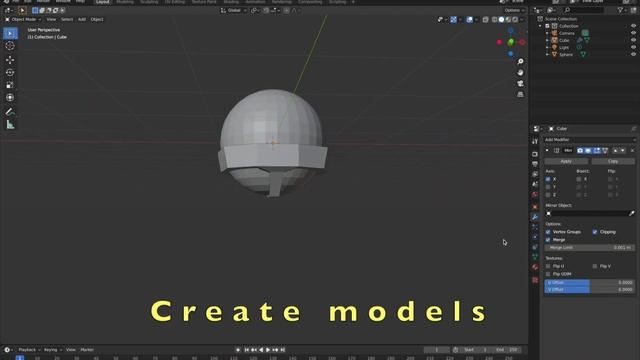This screenshot has height=360, width=640.
Task: Enable the Axis Z checkbox
Action: tap(548, 195)
